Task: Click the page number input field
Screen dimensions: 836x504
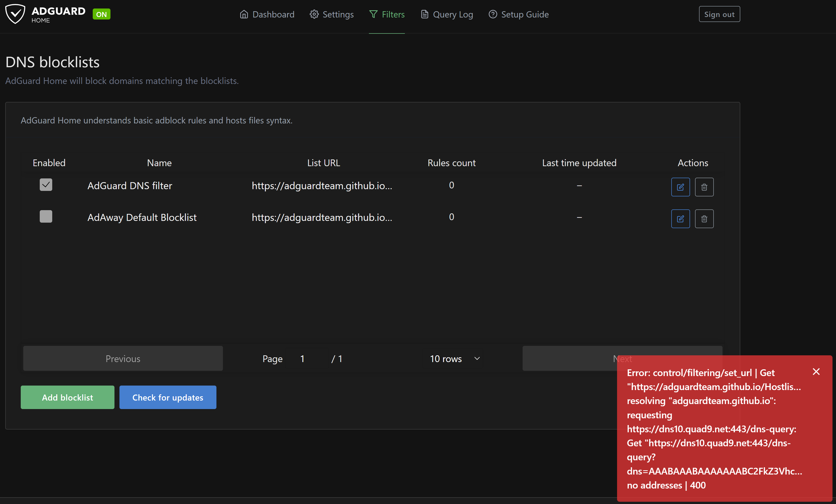Action: click(x=303, y=359)
